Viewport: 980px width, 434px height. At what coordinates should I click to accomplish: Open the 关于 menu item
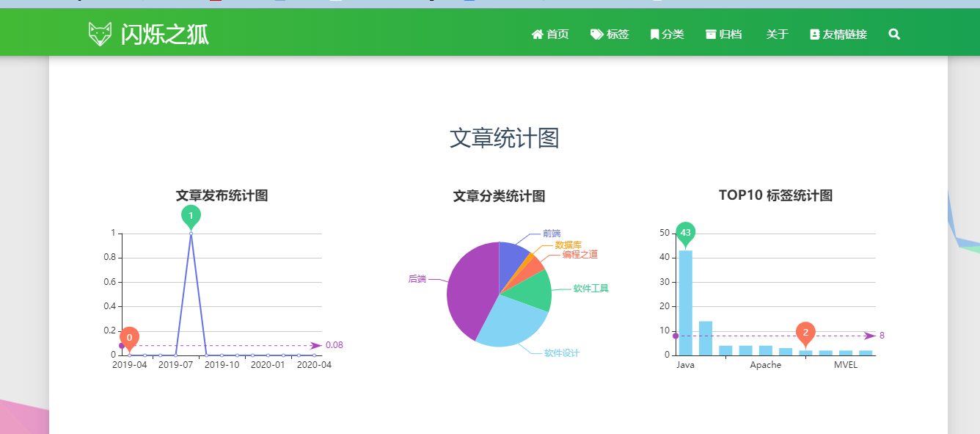(x=777, y=35)
